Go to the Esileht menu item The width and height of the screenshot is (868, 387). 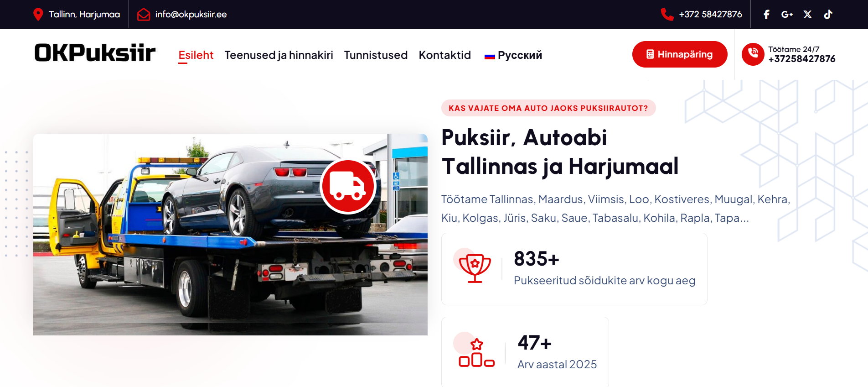click(196, 55)
